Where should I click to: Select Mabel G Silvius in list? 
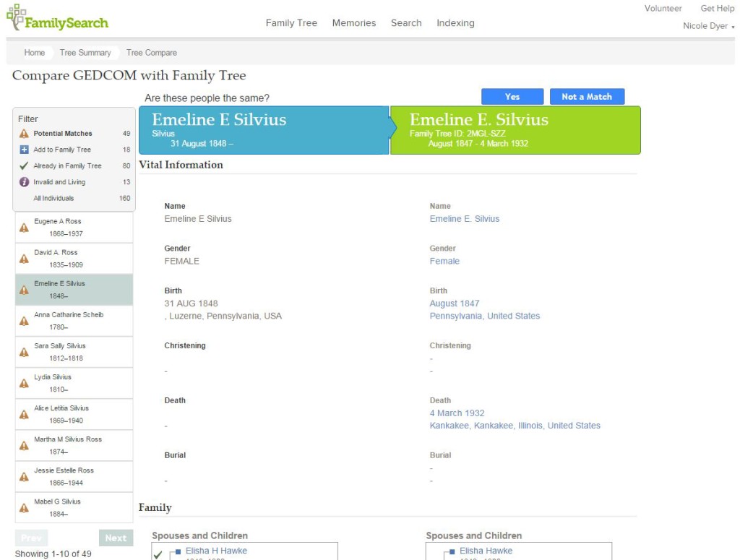click(x=74, y=508)
